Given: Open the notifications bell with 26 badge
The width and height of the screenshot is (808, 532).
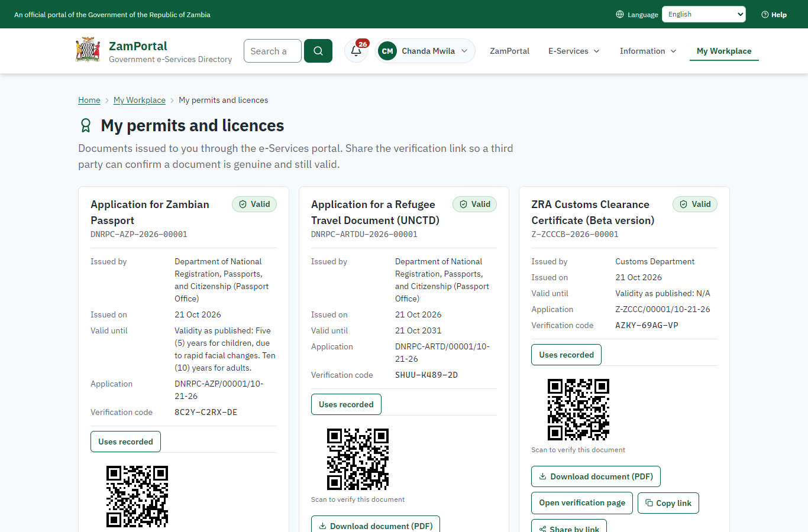Looking at the screenshot, I should coord(356,51).
